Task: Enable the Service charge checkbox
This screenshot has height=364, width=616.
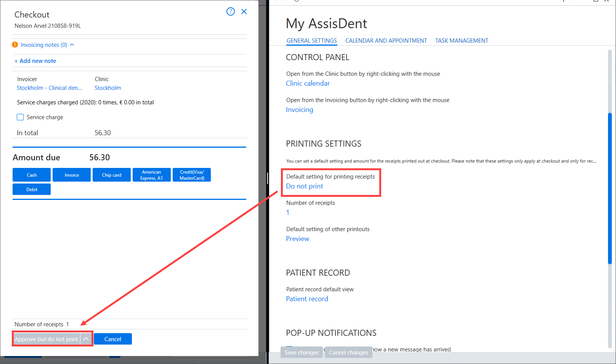Action: (20, 117)
